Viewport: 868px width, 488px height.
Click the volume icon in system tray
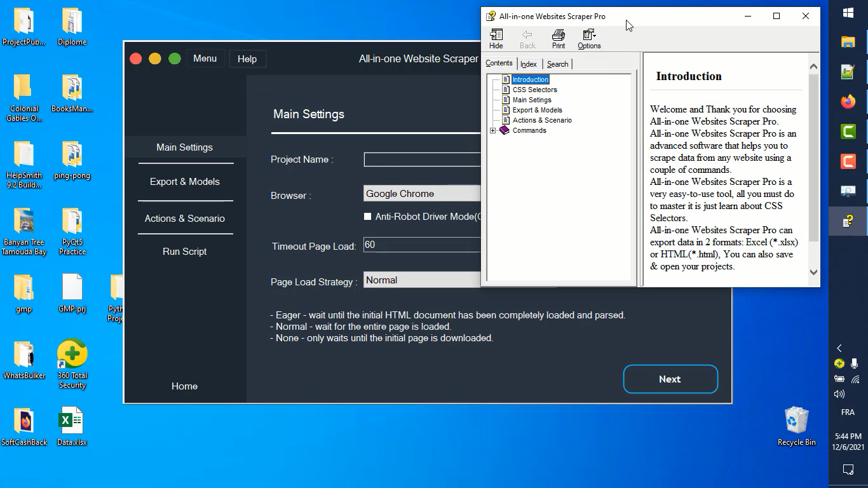pos(839,394)
